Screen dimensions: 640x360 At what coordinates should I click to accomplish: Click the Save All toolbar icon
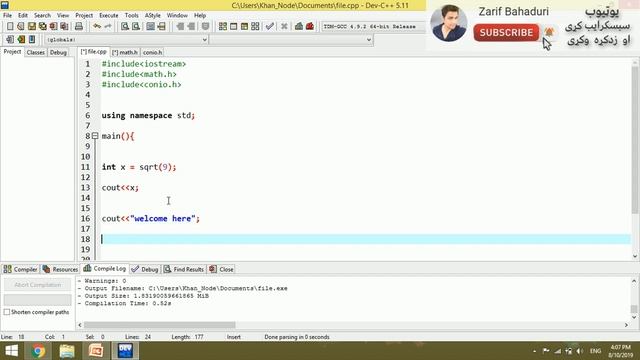(42, 27)
